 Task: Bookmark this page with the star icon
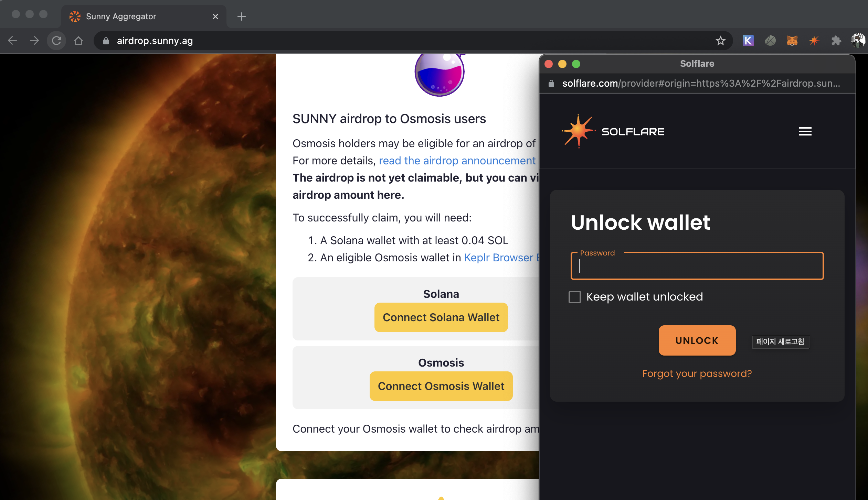pyautogui.click(x=720, y=41)
